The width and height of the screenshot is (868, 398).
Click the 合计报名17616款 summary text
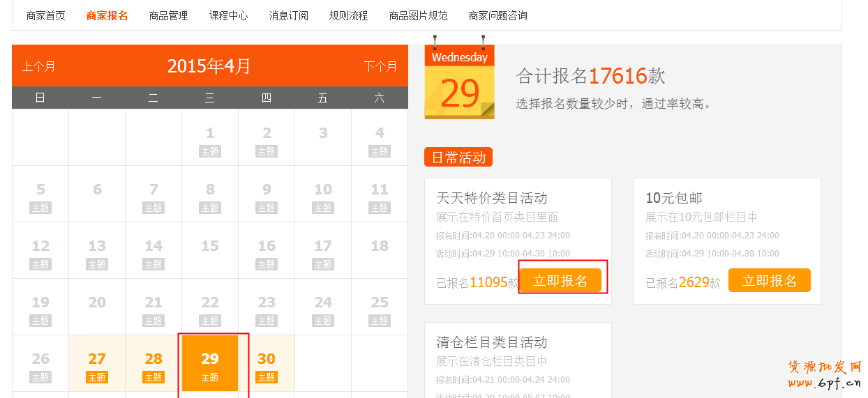pos(591,75)
